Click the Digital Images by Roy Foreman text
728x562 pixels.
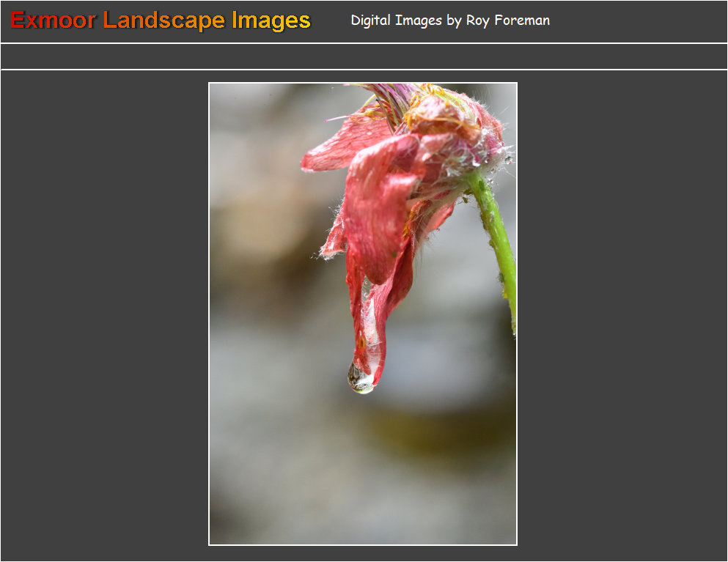(449, 21)
